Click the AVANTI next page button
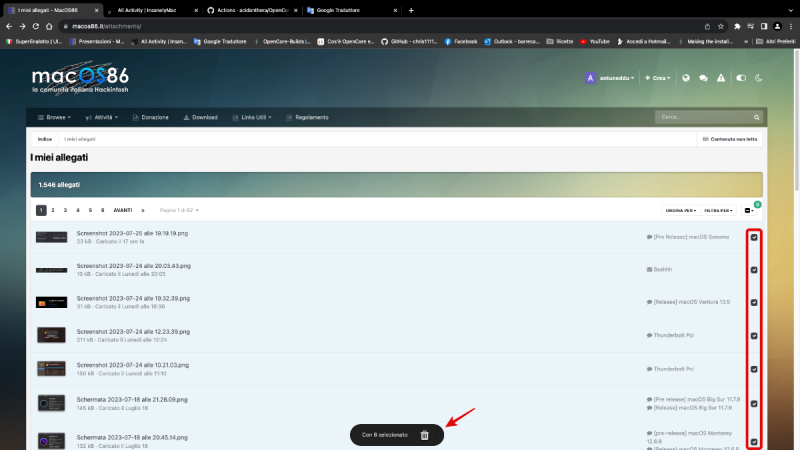The image size is (800, 450). coord(123,210)
